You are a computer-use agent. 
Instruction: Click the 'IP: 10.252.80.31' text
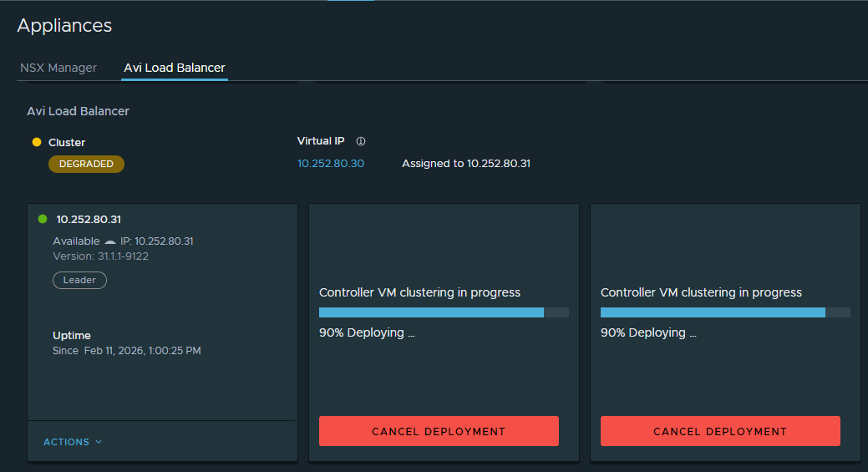157,241
